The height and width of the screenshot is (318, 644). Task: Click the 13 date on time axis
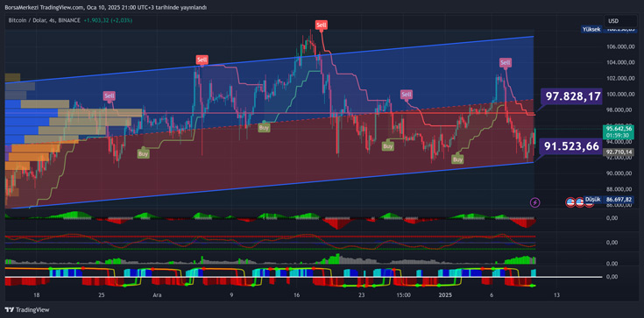[556, 295]
